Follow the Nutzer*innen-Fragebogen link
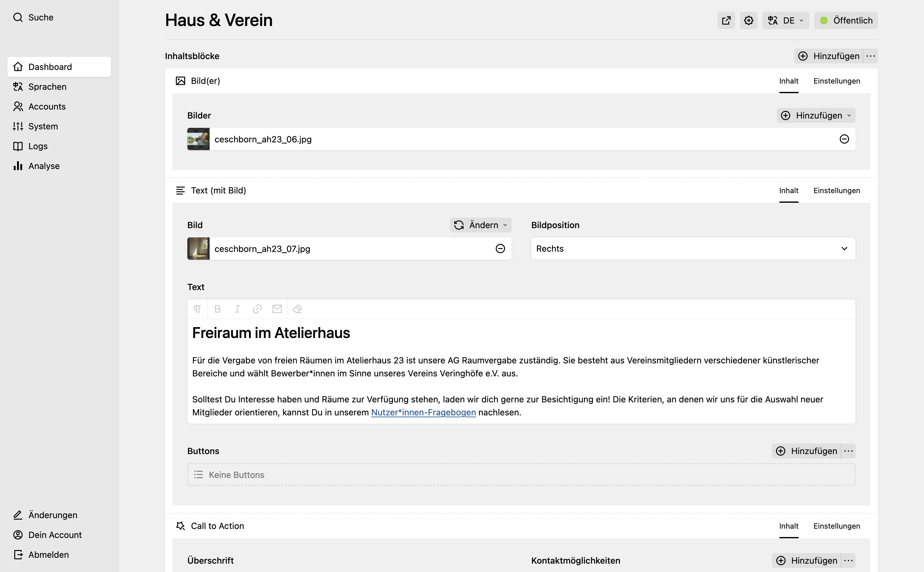 (x=423, y=412)
